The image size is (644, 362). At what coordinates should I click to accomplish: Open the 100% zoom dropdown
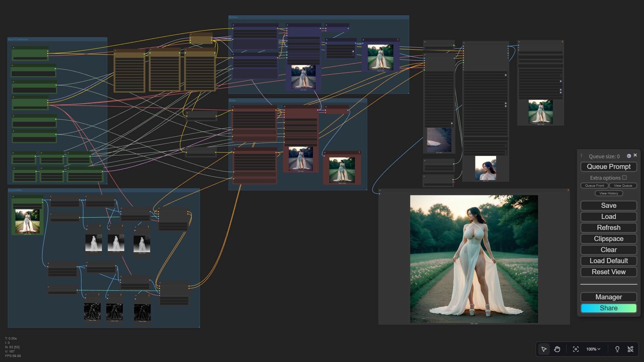click(x=593, y=349)
